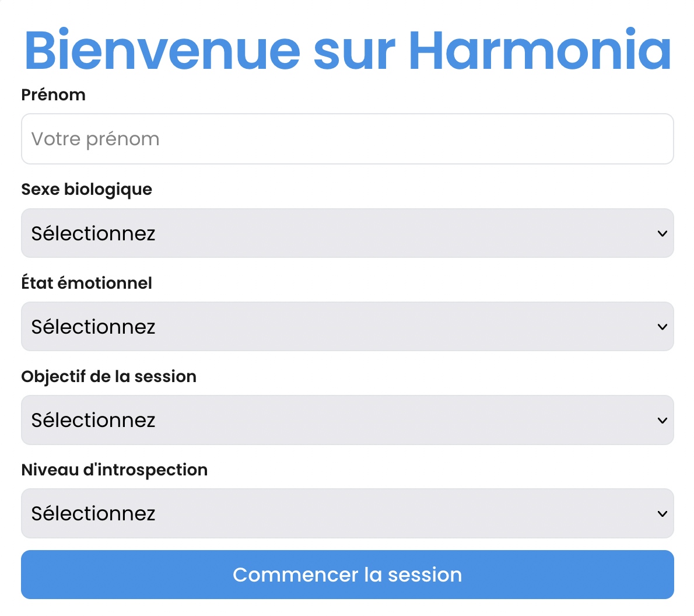Click the Sexe biologique label

pos(86,189)
